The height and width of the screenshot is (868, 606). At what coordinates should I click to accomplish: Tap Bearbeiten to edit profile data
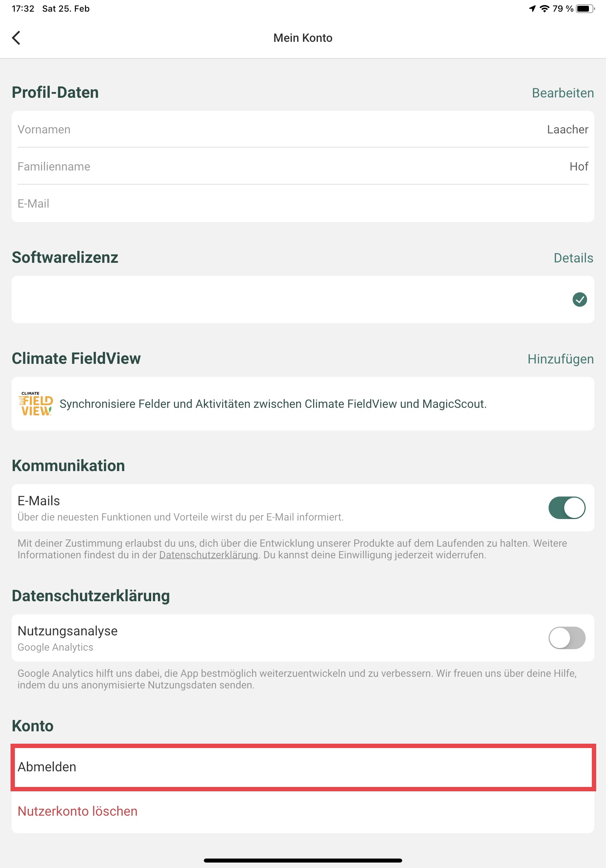tap(562, 93)
